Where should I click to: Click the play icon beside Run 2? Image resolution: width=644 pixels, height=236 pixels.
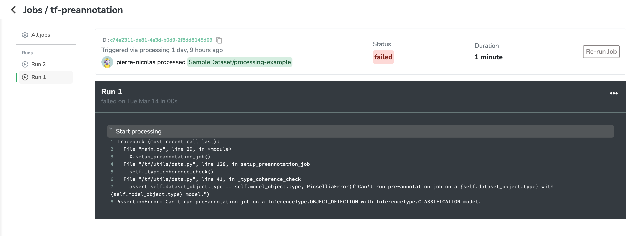[x=25, y=64]
